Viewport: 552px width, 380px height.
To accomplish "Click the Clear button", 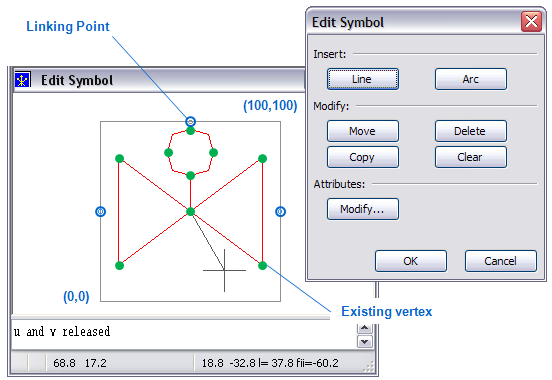I will coord(471,157).
